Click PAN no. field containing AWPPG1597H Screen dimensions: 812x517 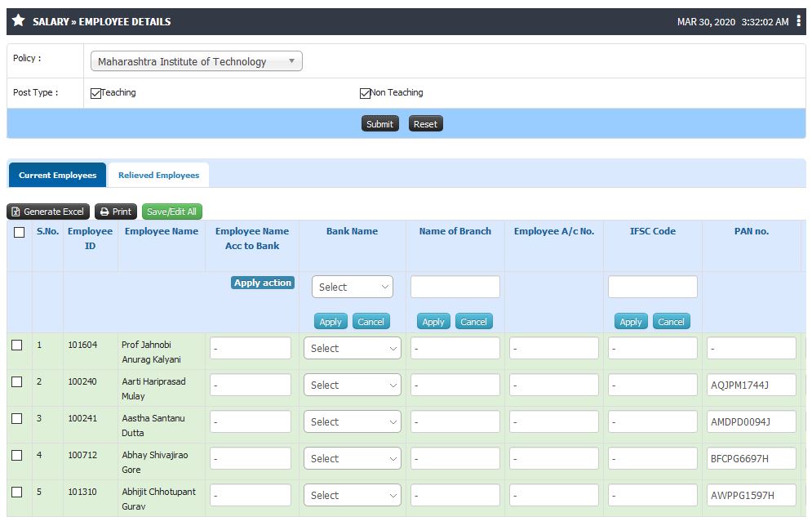752,495
